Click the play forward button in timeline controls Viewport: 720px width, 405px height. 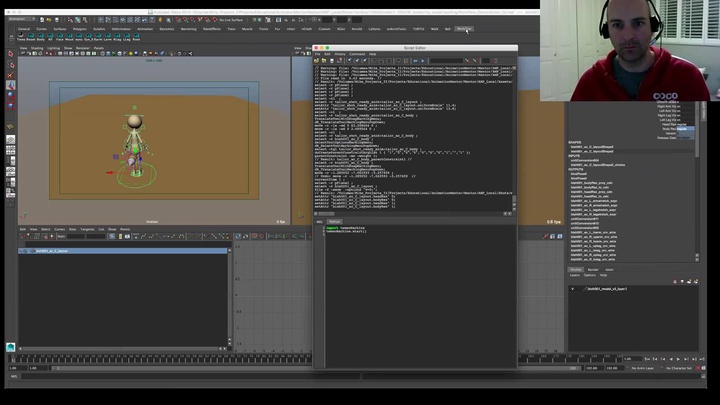point(678,358)
